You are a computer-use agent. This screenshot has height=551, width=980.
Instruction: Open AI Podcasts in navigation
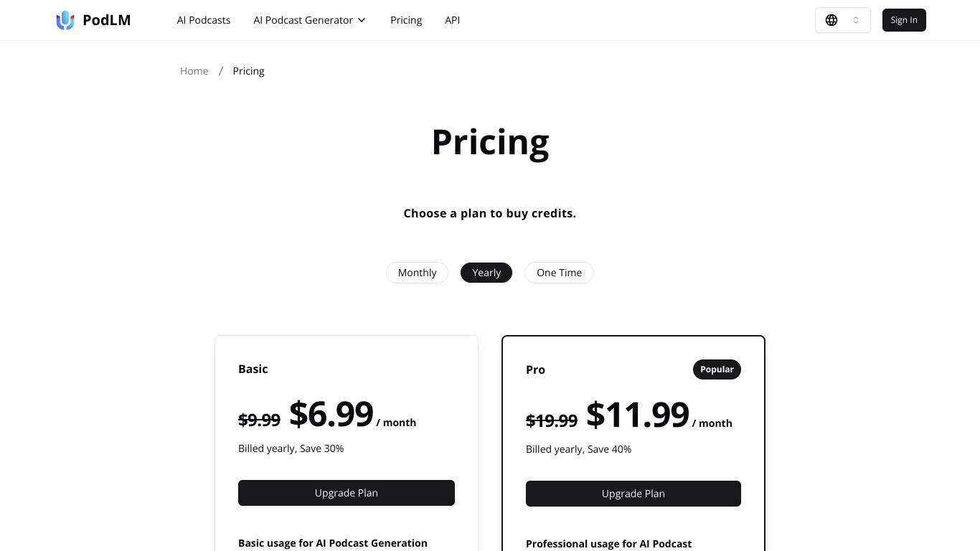[204, 20]
